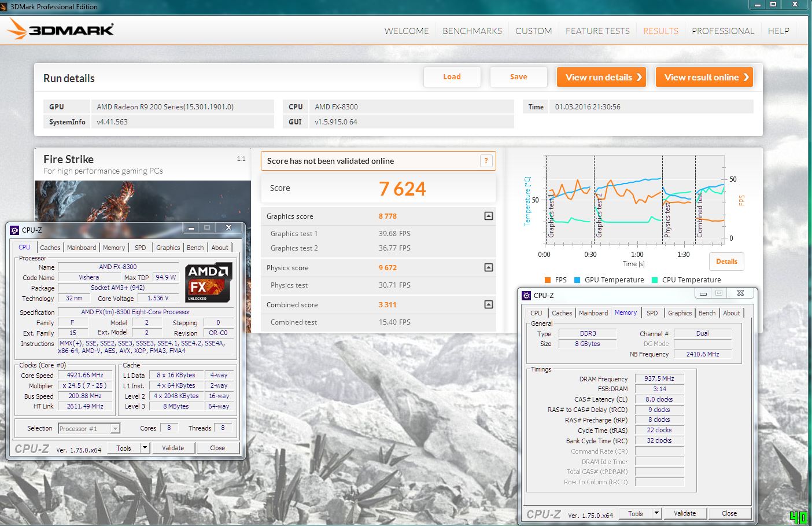Click the 3DMark logo in the header
Screen dimensions: 812x526
tap(61, 30)
